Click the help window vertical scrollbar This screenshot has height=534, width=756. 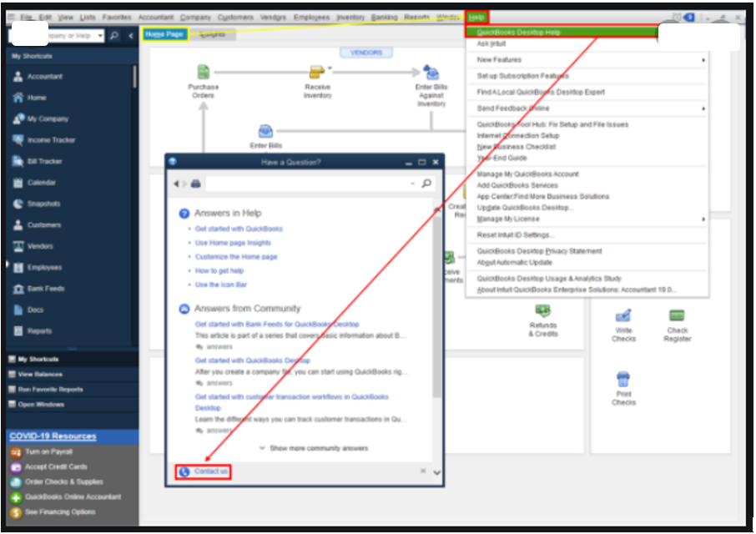pyautogui.click(x=437, y=307)
